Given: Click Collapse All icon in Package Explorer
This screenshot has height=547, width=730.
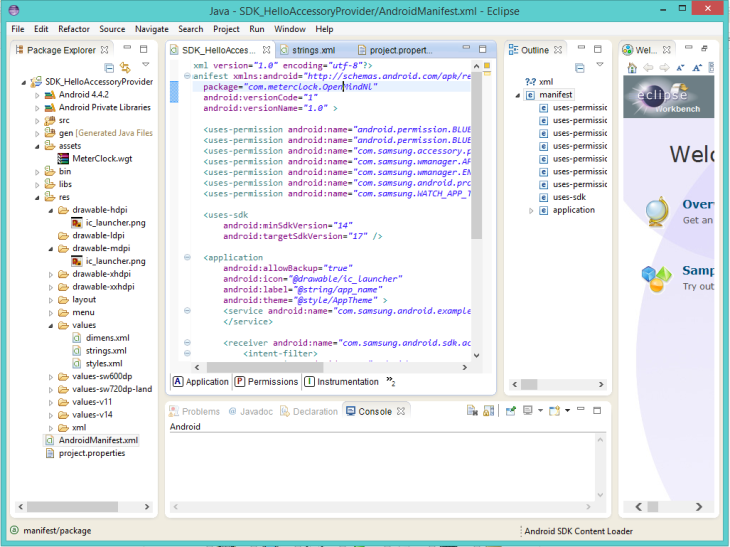Looking at the screenshot, I should (x=110, y=66).
